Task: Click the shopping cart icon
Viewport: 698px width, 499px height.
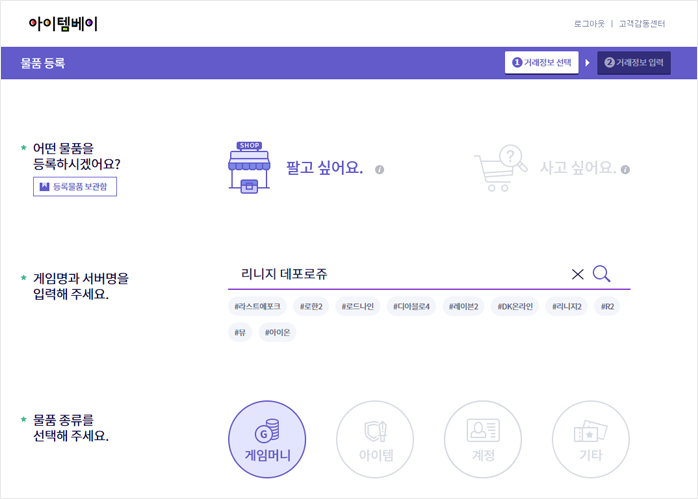Action: point(500,168)
